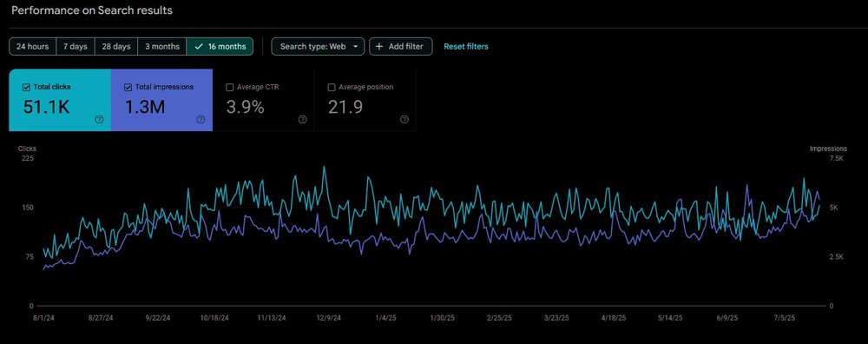Open help icon on Total clicks card

click(99, 119)
